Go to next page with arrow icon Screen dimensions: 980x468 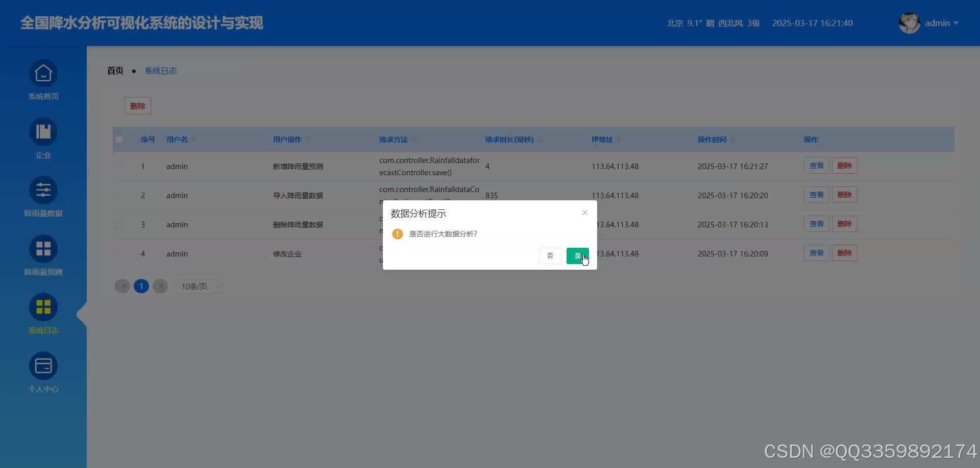[x=160, y=286]
